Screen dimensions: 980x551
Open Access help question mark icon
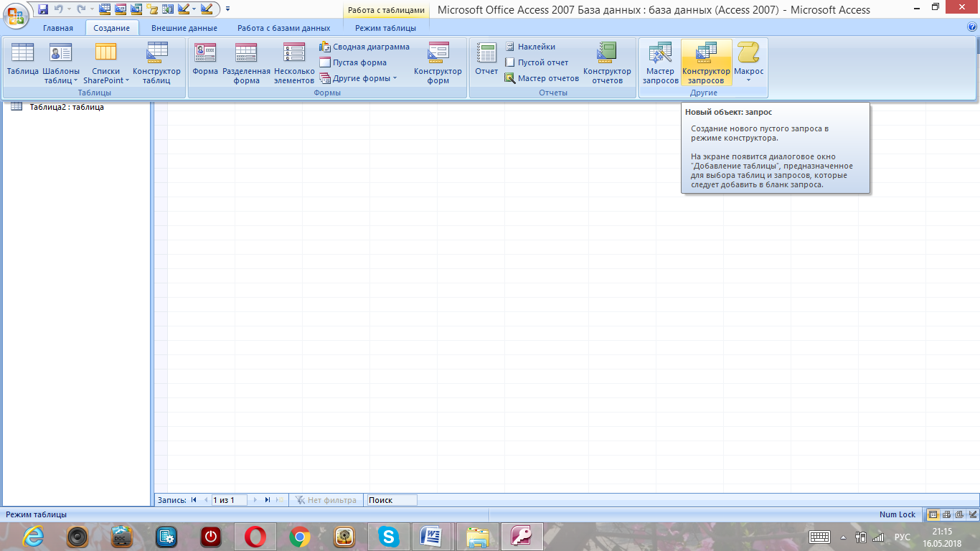pos(972,28)
